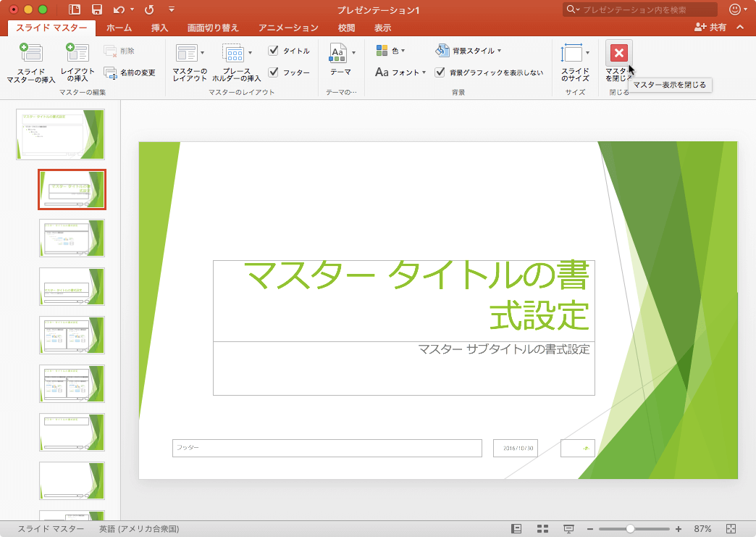Viewport: 756px width, 537px height.
Task: Click the Insert Layout icon
Action: [77, 54]
